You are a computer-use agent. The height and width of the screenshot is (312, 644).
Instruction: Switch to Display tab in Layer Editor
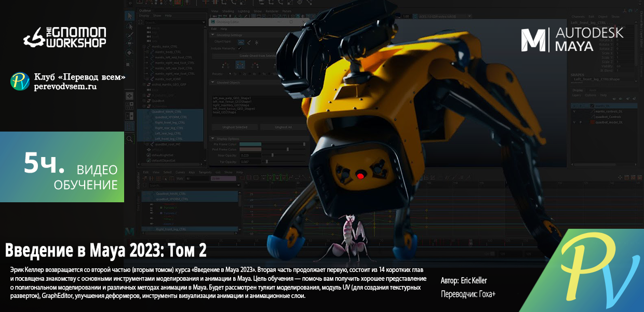point(578,90)
